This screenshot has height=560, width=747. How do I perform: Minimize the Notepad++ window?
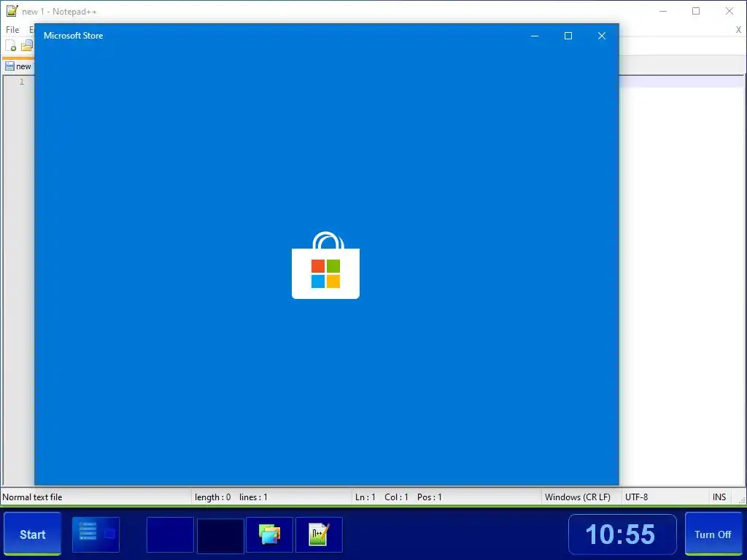tap(662, 11)
